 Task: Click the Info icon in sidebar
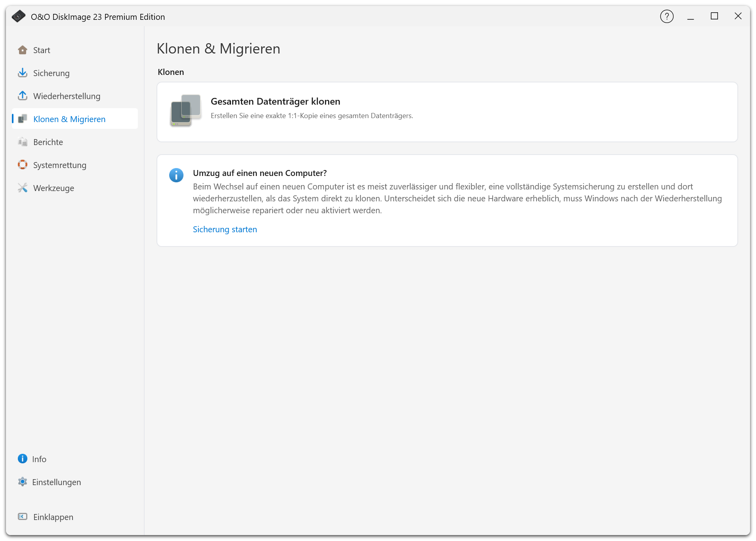[x=23, y=459]
